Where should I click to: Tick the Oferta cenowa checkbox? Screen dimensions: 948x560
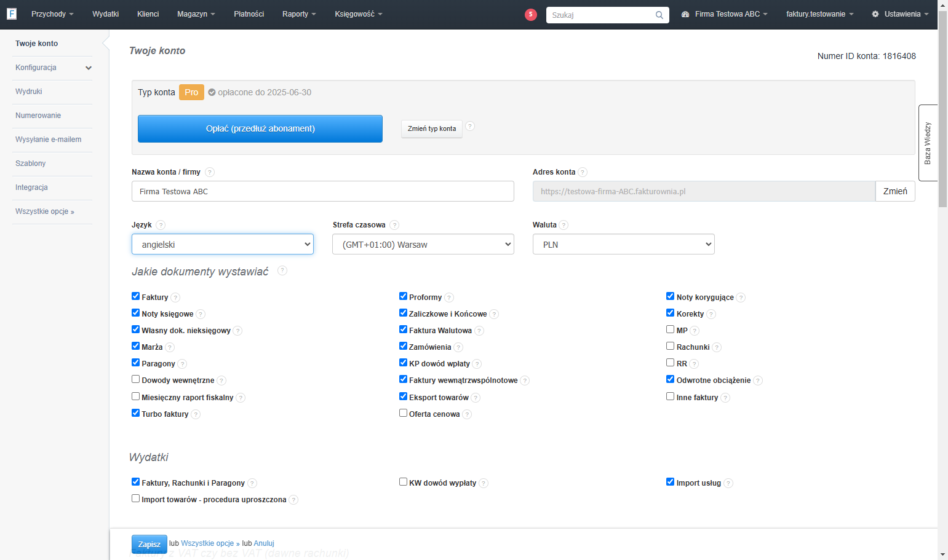pos(404,413)
